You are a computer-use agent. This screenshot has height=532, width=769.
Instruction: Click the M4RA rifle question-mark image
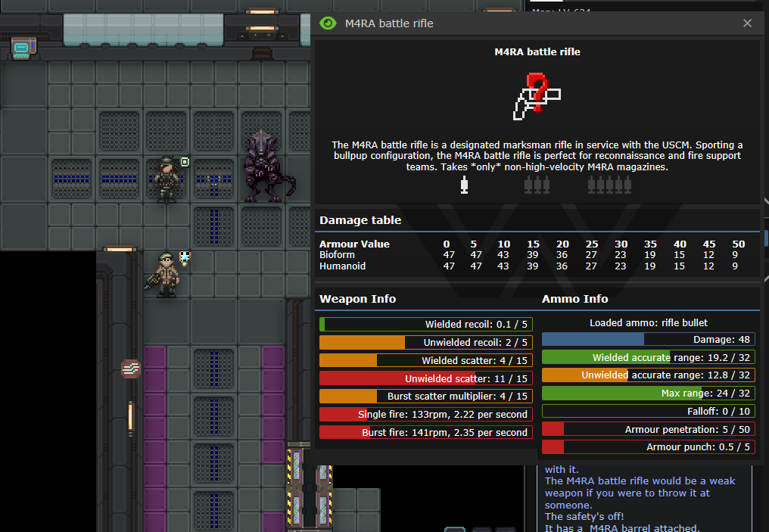(537, 96)
